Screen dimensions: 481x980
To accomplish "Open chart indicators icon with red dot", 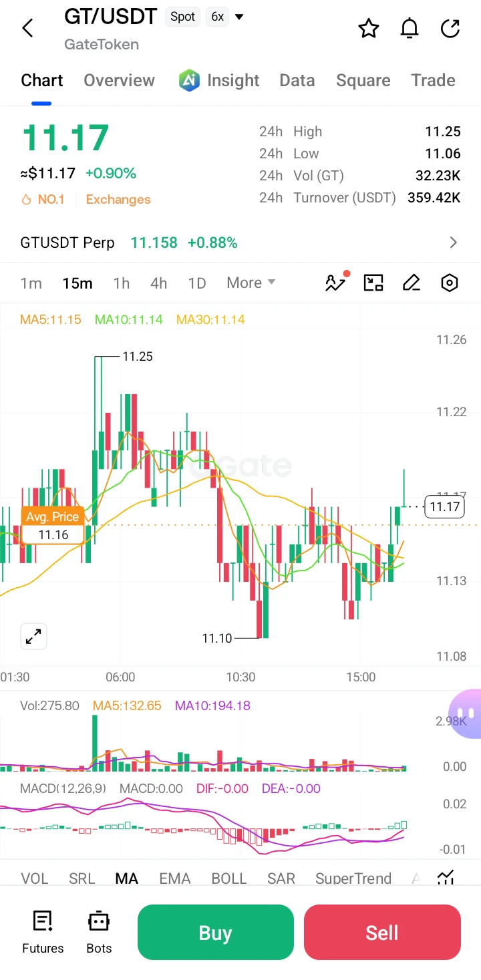I will 336,282.
